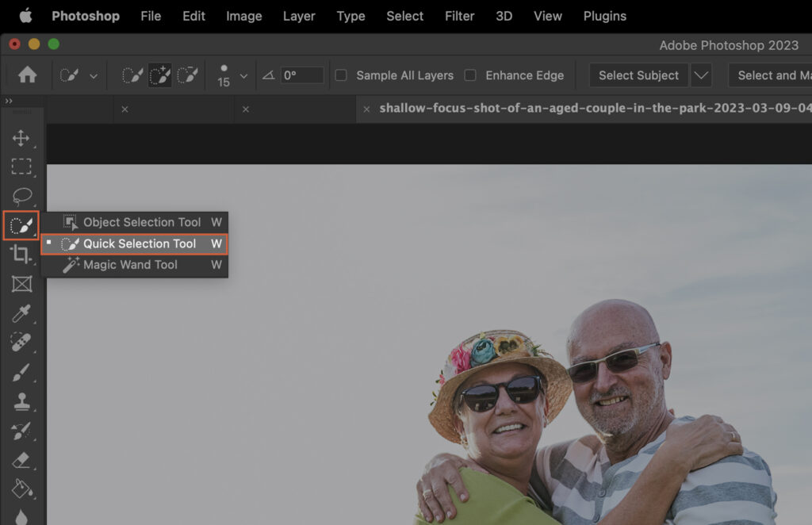Open the Filter menu
The width and height of the screenshot is (812, 525).
pos(459,16)
